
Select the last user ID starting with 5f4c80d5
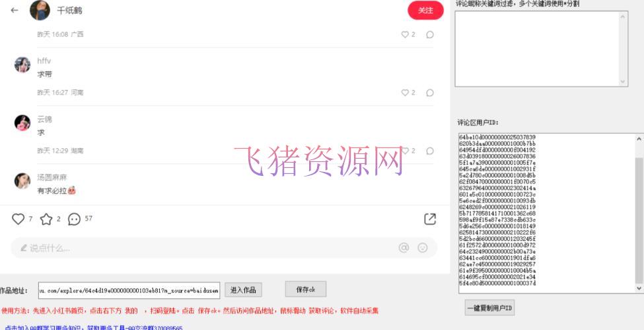[x=497, y=284]
